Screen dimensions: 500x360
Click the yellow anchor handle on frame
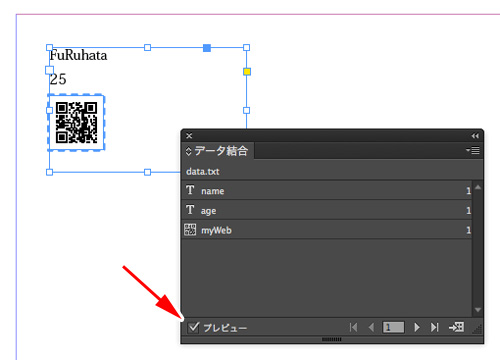pyautogui.click(x=247, y=71)
